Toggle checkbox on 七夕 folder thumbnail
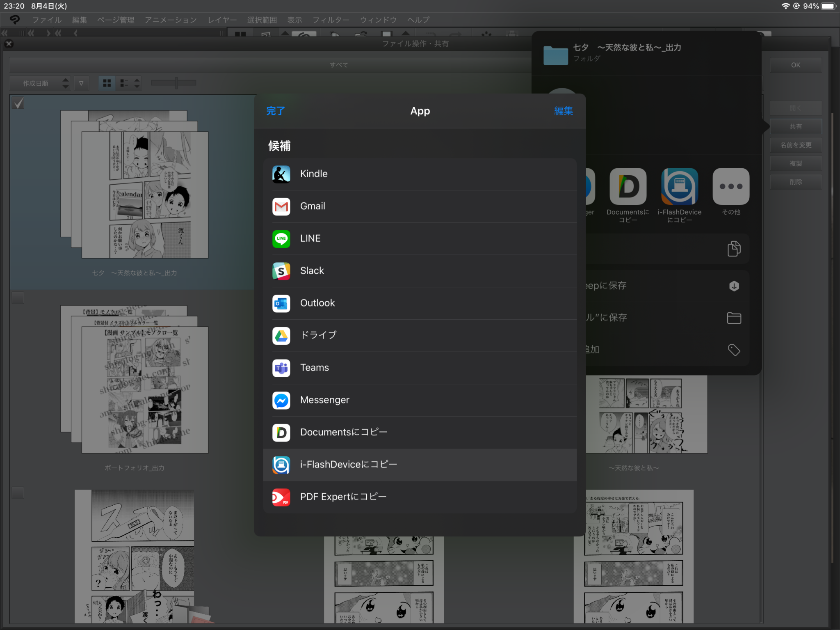This screenshot has width=840, height=630. pyautogui.click(x=18, y=103)
